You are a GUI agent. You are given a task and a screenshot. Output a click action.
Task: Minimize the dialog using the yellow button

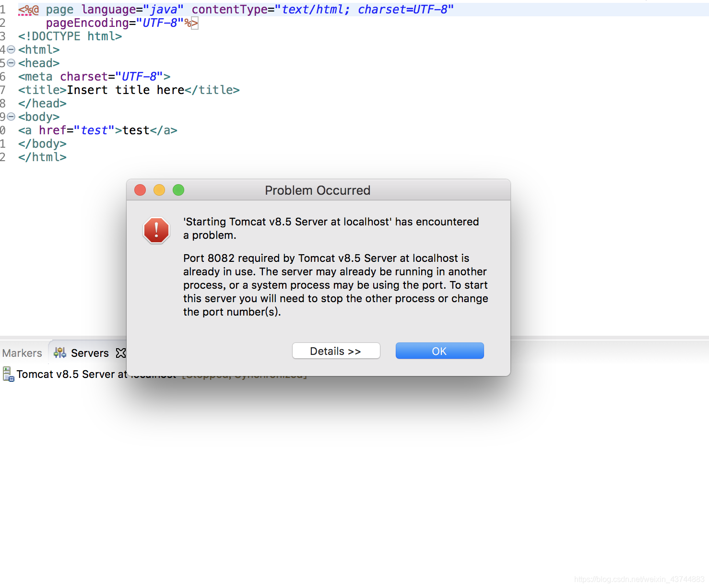point(159,190)
